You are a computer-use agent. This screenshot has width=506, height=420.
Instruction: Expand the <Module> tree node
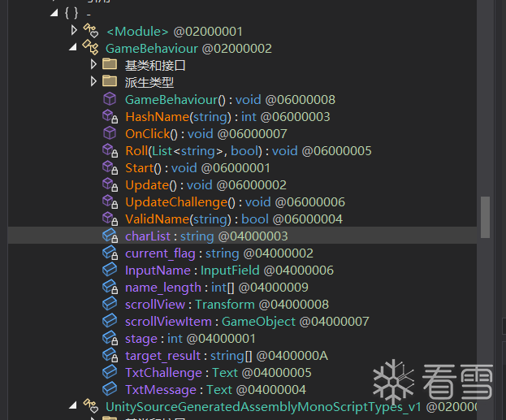(74, 30)
